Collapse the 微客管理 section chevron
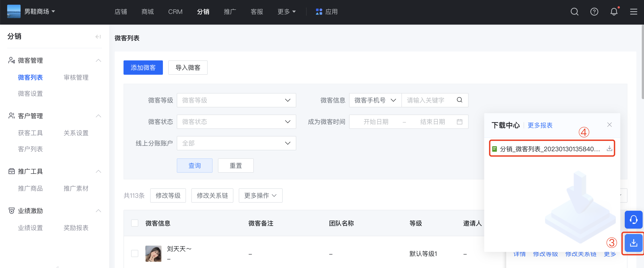Image resolution: width=644 pixels, height=268 pixels. point(98,60)
